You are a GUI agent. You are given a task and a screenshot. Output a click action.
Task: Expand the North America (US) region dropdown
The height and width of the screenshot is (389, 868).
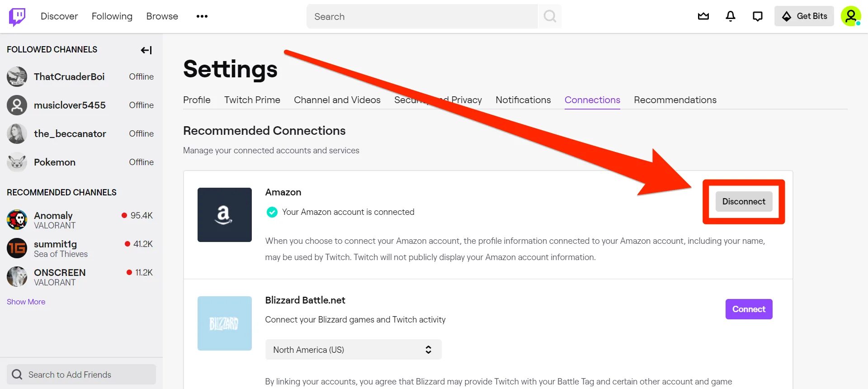tap(354, 350)
